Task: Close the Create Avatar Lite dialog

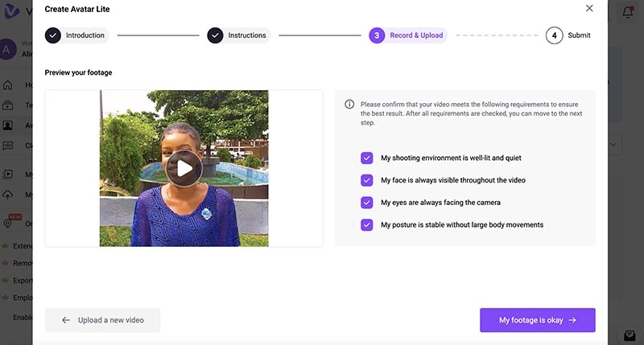Action: coord(589,9)
